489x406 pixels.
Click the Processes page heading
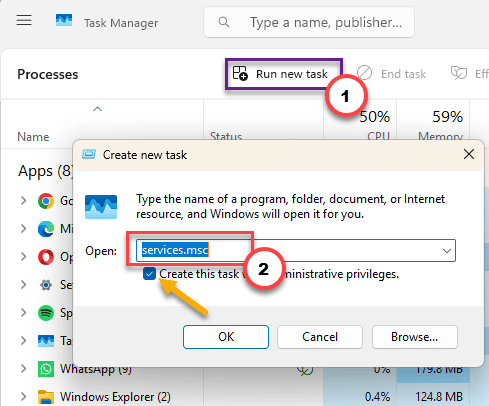(x=48, y=74)
